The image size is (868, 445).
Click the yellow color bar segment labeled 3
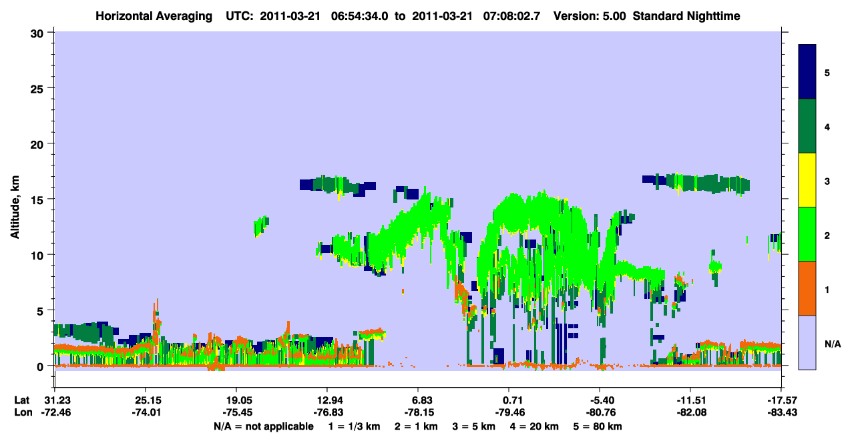click(x=807, y=180)
